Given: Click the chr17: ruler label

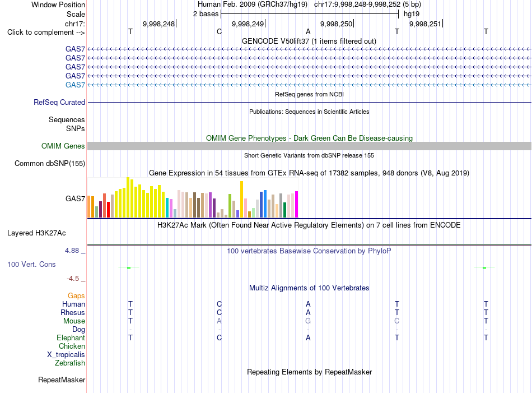Looking at the screenshot, I should click(x=75, y=24).
